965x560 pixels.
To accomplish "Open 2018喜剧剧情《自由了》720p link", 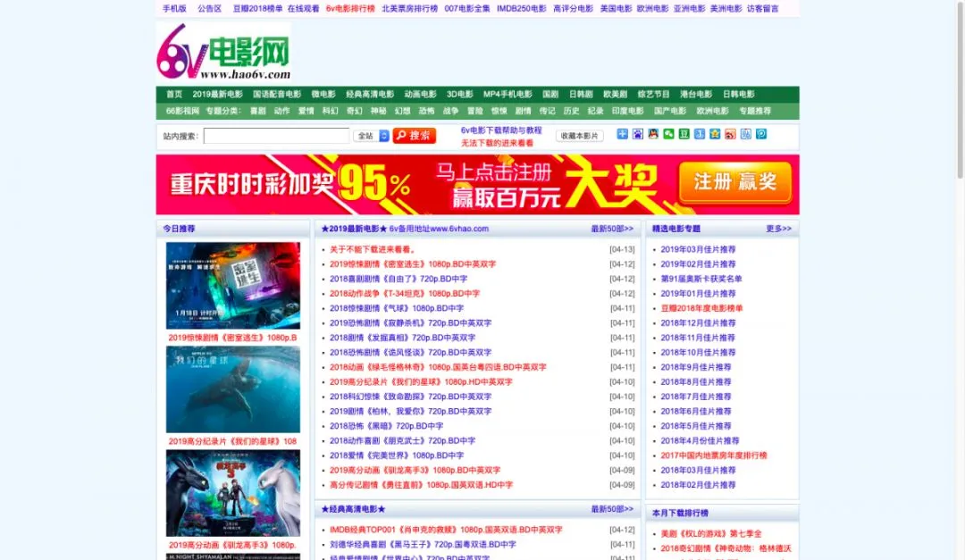I will tap(399, 279).
